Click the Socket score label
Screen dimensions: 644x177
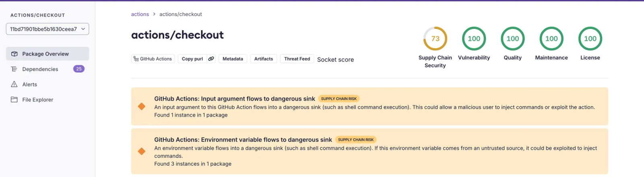[x=335, y=60]
